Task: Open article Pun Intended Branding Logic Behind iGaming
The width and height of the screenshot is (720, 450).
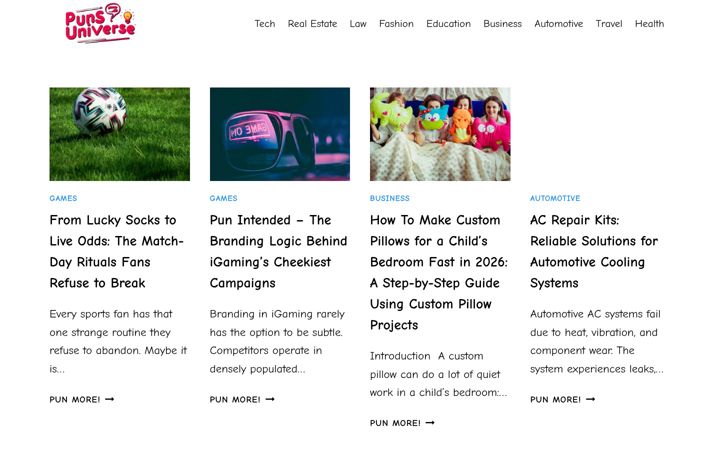Action: pyautogui.click(x=278, y=251)
